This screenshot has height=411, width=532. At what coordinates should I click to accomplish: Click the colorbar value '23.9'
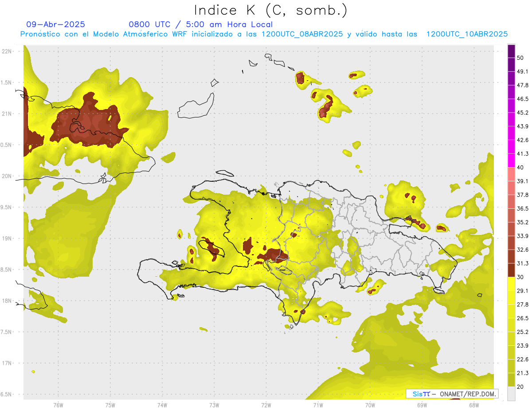point(523,346)
